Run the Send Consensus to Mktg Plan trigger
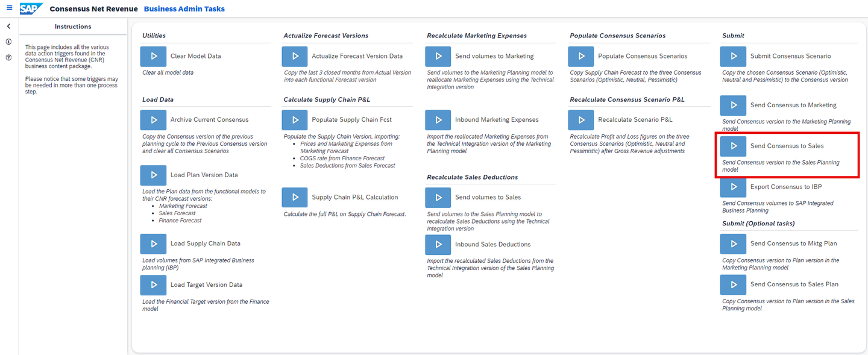This screenshot has width=868, height=355. (x=734, y=244)
